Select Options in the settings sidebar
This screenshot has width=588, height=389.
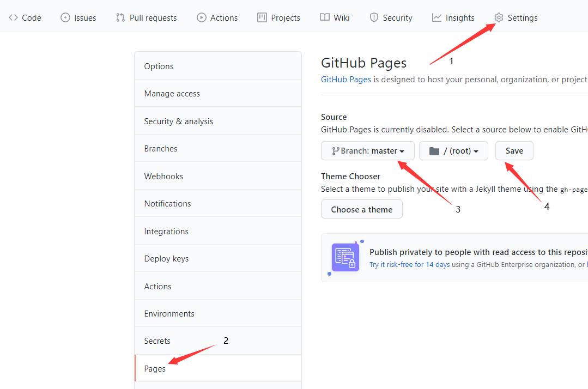pyautogui.click(x=218, y=66)
